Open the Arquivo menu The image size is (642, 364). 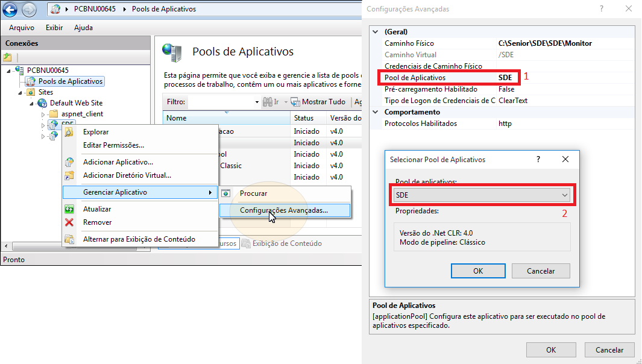tap(22, 28)
